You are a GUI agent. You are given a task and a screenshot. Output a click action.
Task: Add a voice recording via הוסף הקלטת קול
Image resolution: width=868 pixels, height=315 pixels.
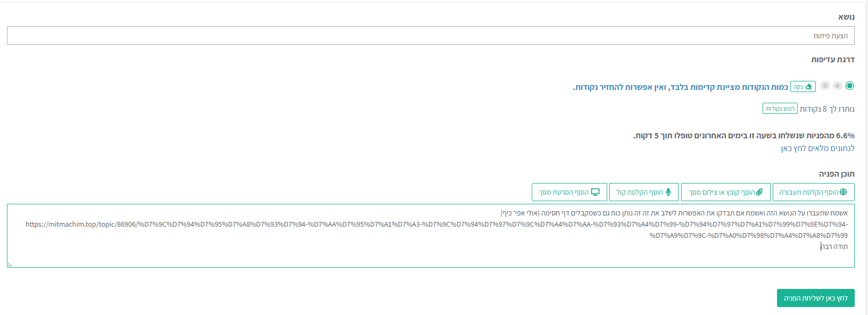[644, 192]
